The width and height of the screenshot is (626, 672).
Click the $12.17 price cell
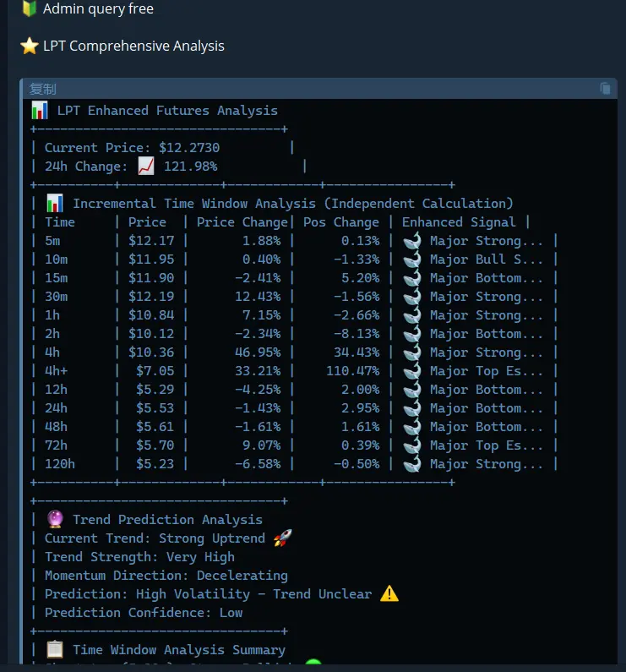tap(151, 241)
